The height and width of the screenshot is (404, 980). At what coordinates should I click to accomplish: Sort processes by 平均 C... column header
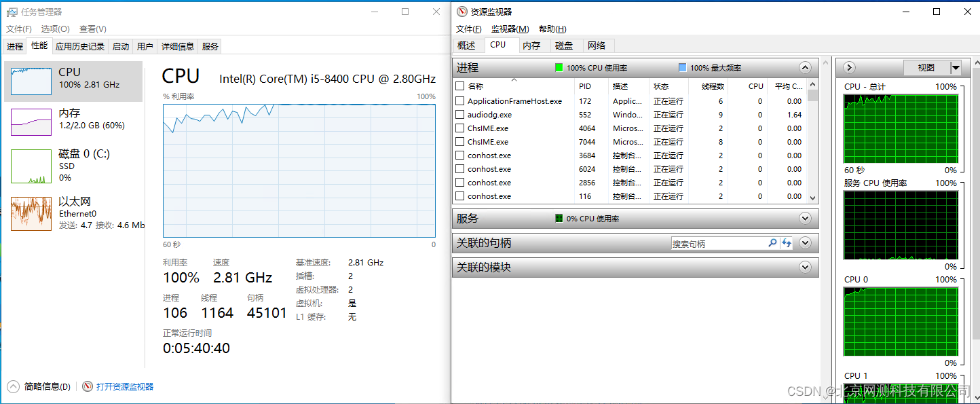pyautogui.click(x=787, y=86)
